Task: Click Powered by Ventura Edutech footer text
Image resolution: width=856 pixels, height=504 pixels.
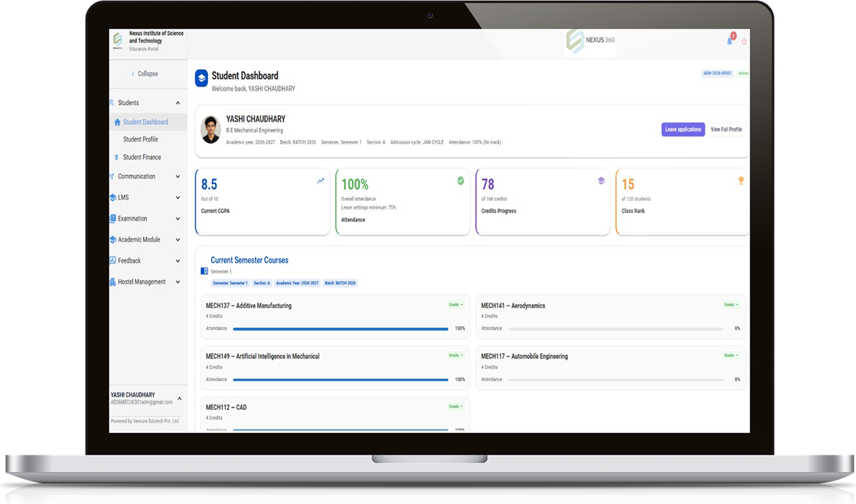Action: click(x=146, y=422)
